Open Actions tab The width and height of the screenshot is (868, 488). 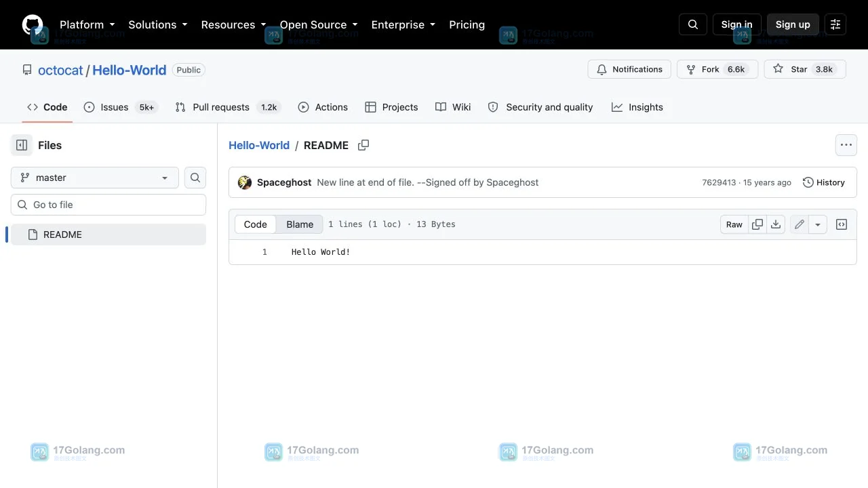[x=323, y=107]
